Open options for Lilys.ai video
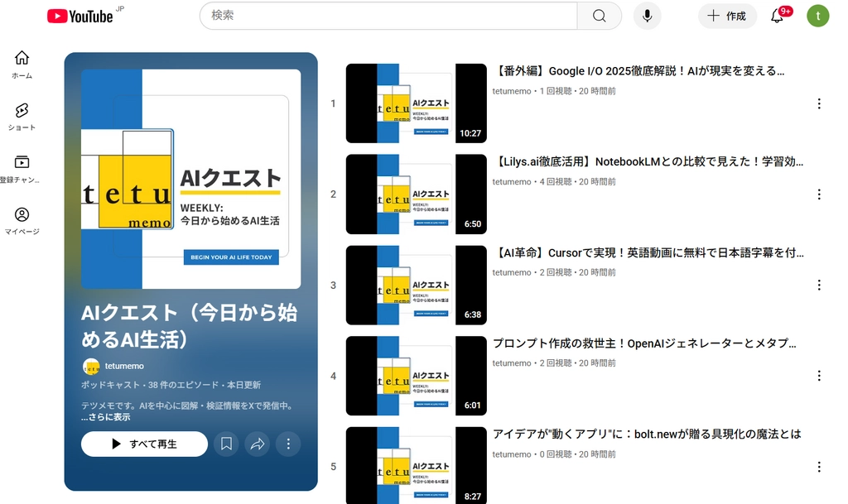 click(819, 194)
